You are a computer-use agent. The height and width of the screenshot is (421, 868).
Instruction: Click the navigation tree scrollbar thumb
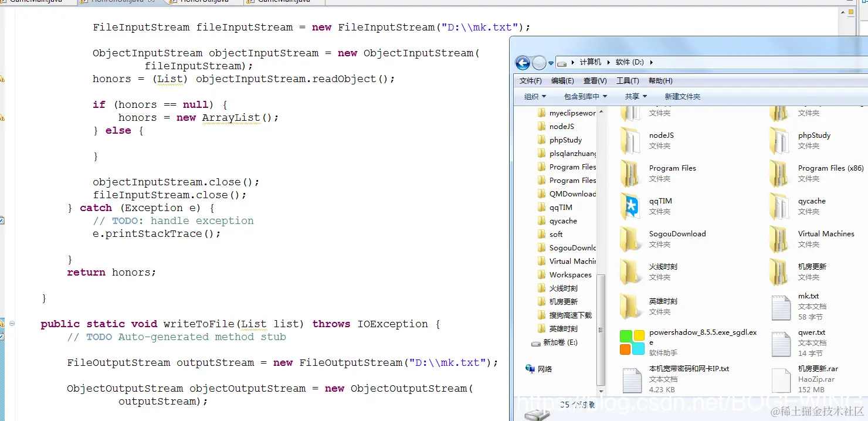[x=601, y=330]
